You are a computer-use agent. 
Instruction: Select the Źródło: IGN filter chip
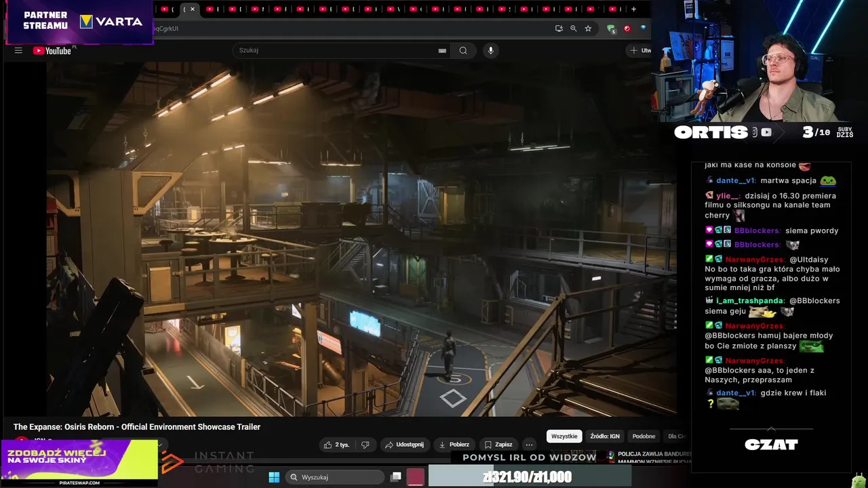605,436
